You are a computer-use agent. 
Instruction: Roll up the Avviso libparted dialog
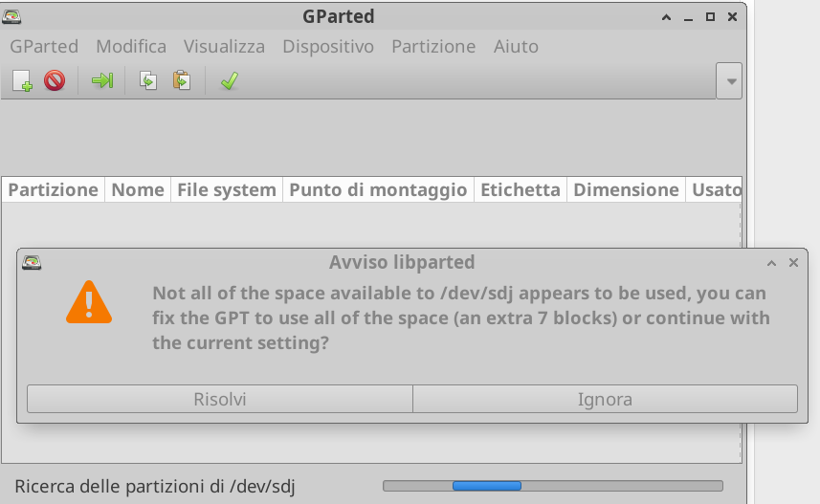click(771, 263)
